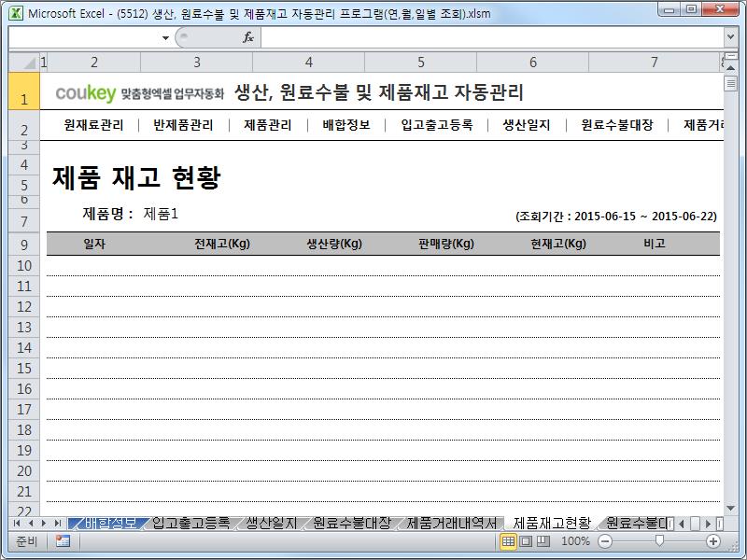Click the 생산일지 navigation link
This screenshot has width=747, height=560.
[x=527, y=125]
